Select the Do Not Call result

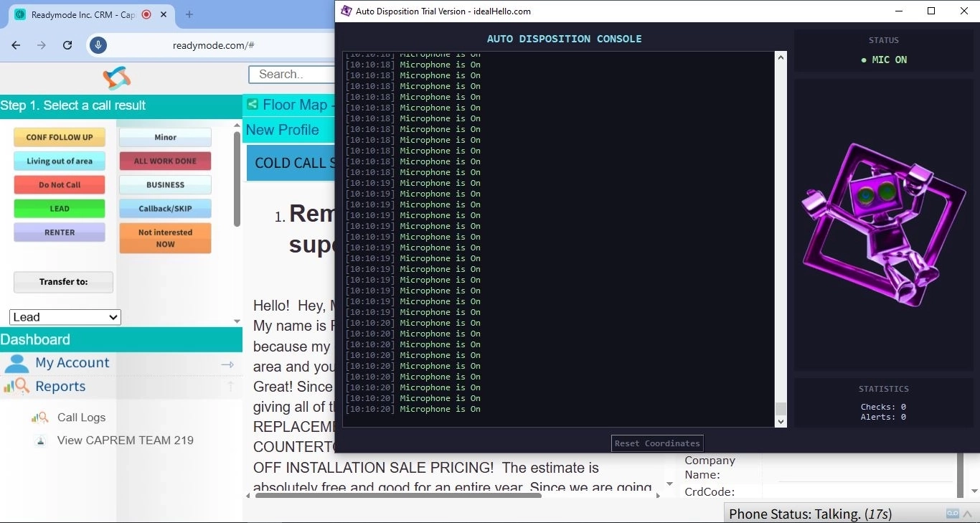(x=60, y=185)
